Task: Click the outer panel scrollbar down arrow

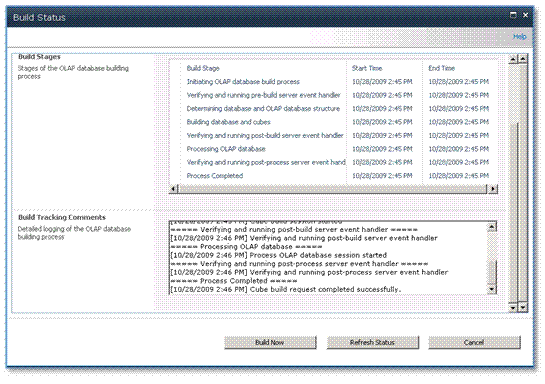Action: (x=523, y=308)
